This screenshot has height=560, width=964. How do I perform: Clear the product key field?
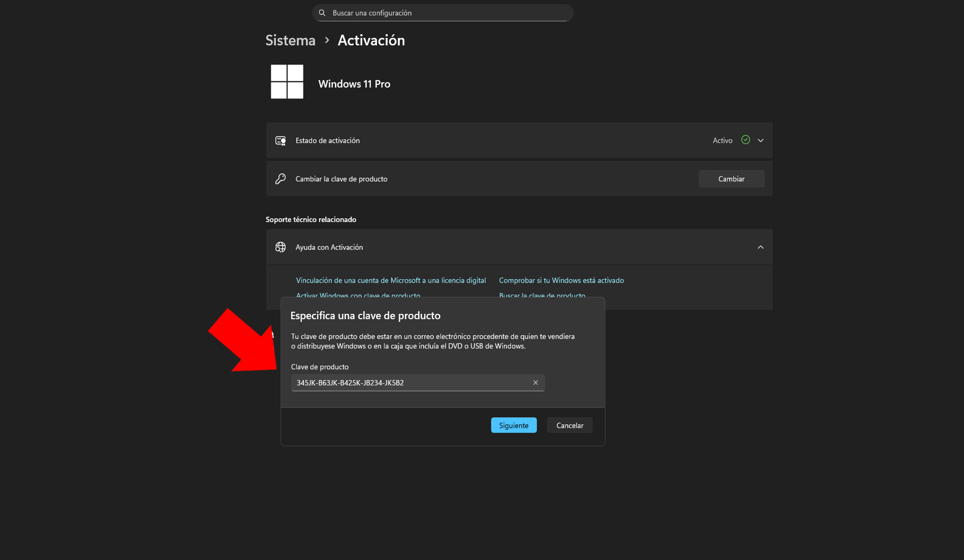coord(536,382)
